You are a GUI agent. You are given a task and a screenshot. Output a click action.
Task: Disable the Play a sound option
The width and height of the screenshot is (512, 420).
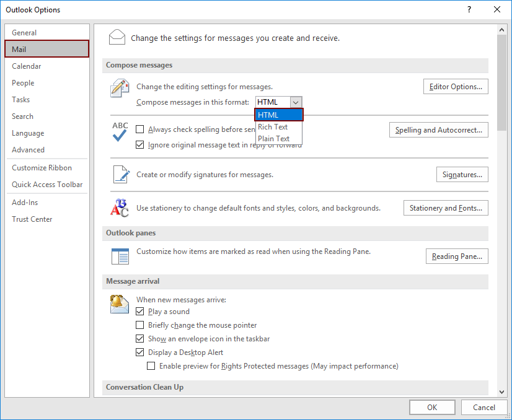(139, 312)
